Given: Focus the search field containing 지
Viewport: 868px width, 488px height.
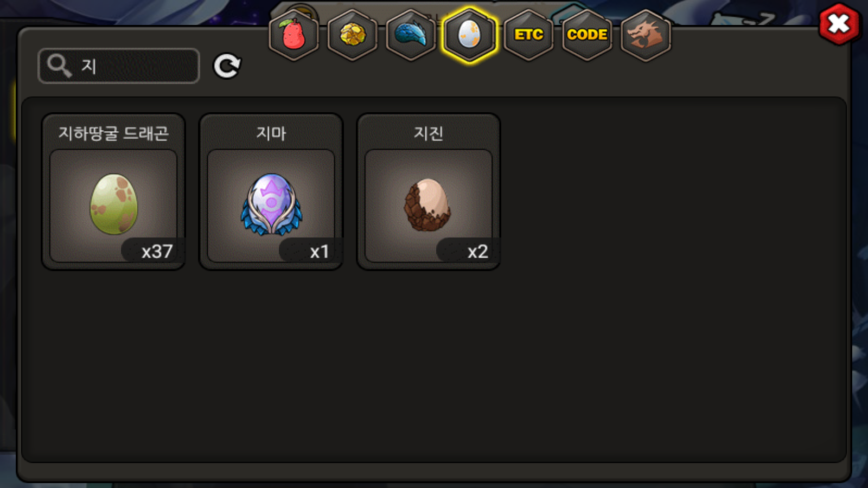Looking at the screenshot, I should pos(119,66).
